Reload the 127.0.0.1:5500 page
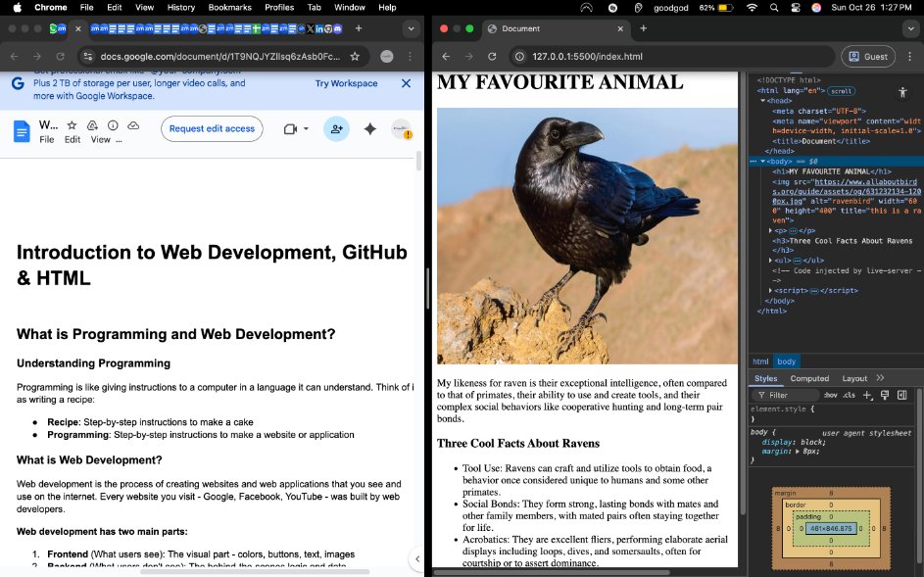The image size is (924, 577). click(492, 57)
